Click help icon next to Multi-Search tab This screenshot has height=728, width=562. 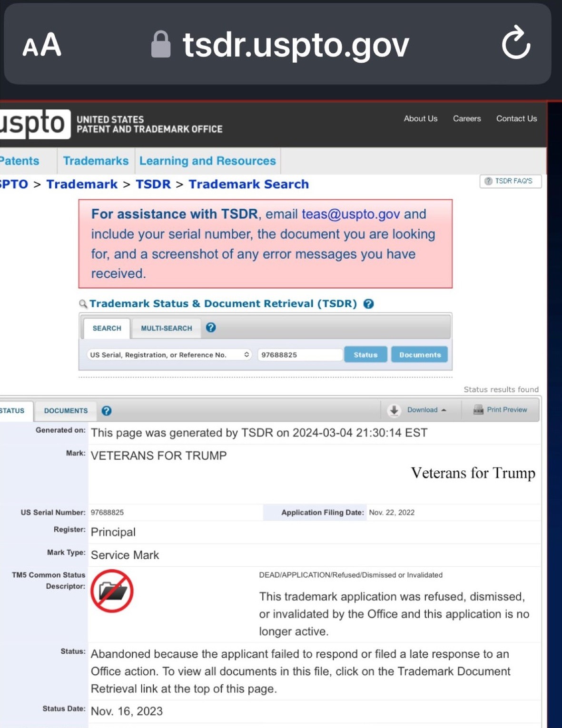point(211,328)
